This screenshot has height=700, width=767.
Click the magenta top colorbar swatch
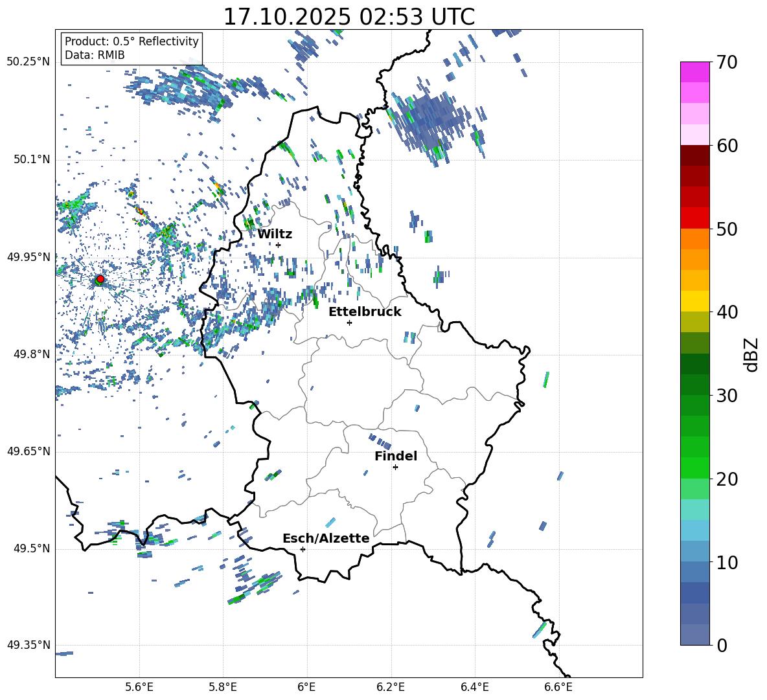point(694,72)
